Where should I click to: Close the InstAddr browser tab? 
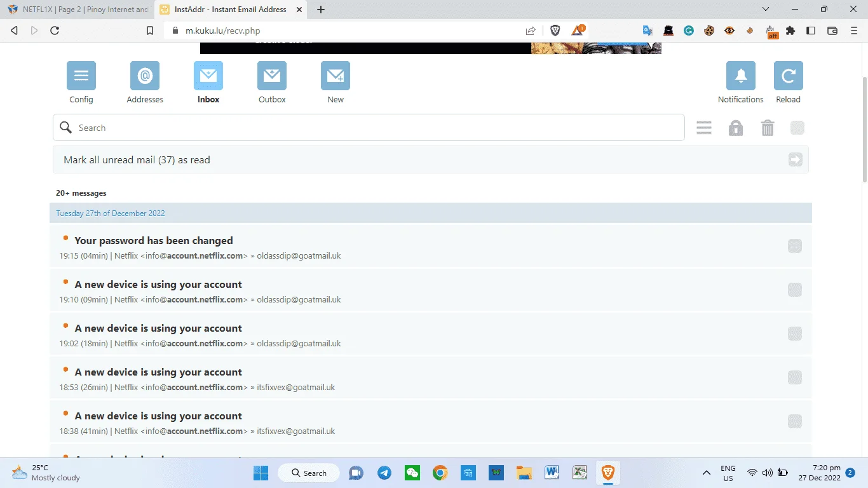(x=301, y=10)
